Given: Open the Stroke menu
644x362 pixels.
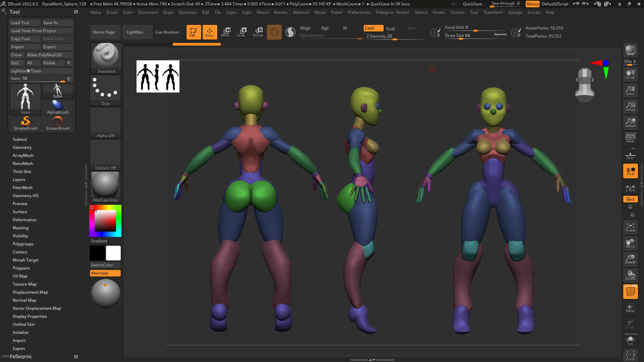Looking at the screenshot, I should tap(438, 12).
